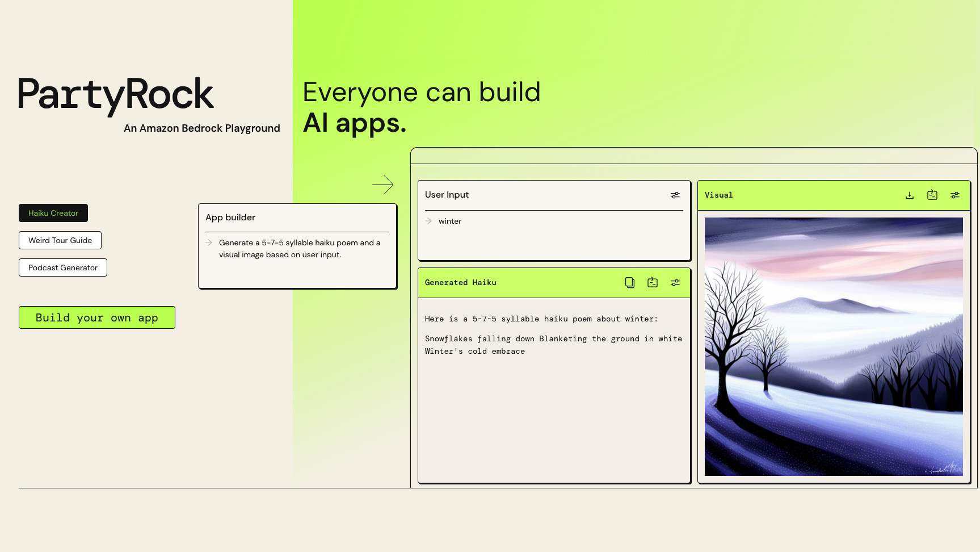Download the Visual image
The height and width of the screenshot is (552, 980).
910,195
